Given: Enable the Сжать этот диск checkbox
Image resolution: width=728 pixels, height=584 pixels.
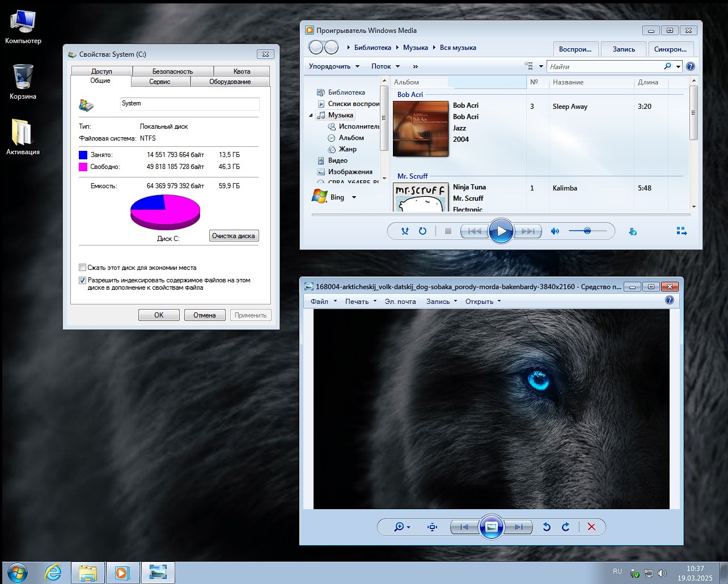Looking at the screenshot, I should [x=82, y=268].
